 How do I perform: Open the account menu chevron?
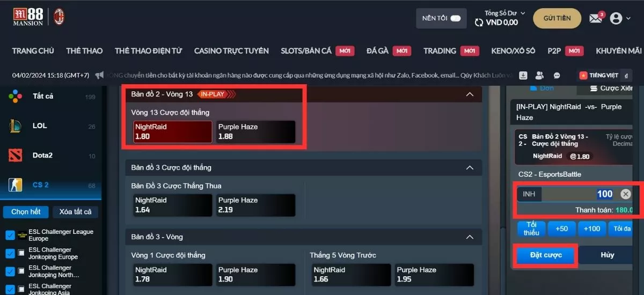[628, 19]
